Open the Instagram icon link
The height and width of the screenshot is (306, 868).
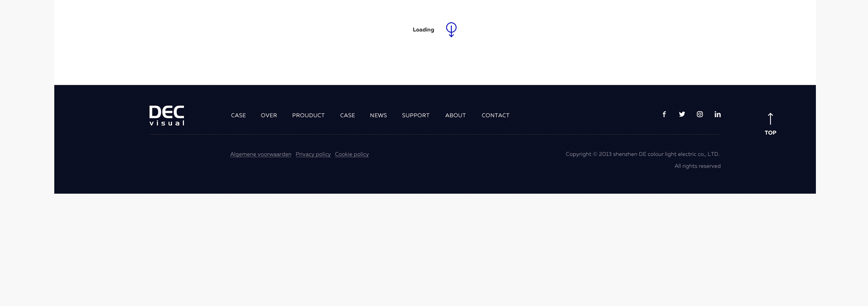(700, 114)
